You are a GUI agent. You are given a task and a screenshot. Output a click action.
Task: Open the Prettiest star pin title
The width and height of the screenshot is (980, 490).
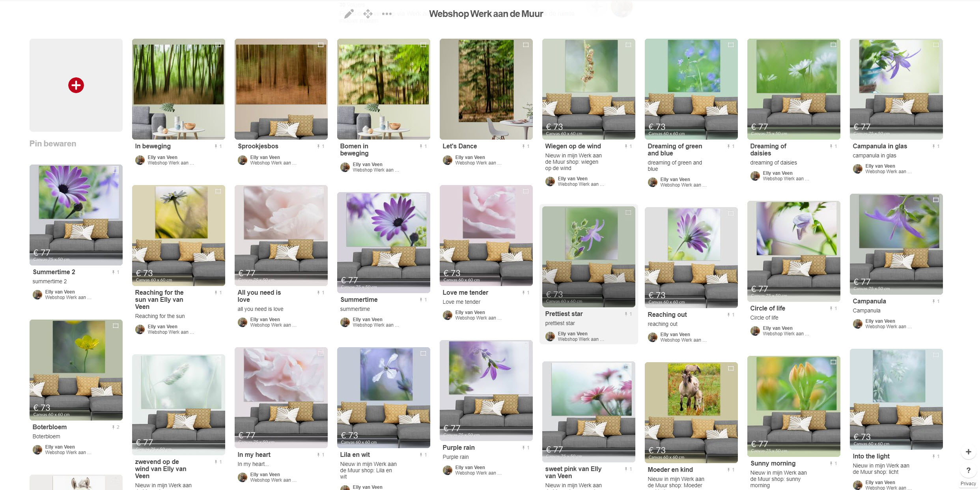tap(564, 314)
